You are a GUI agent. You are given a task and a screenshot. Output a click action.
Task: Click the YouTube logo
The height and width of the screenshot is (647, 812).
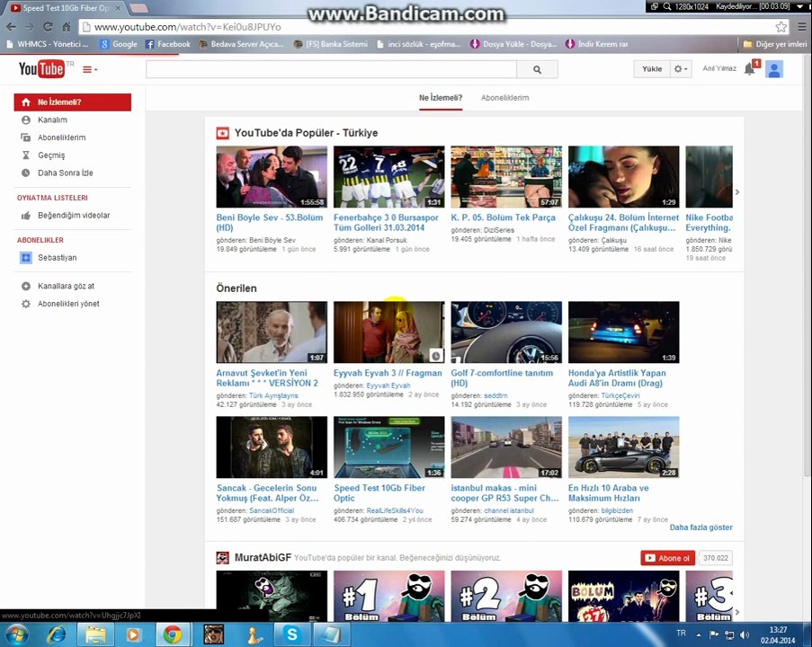pos(41,68)
